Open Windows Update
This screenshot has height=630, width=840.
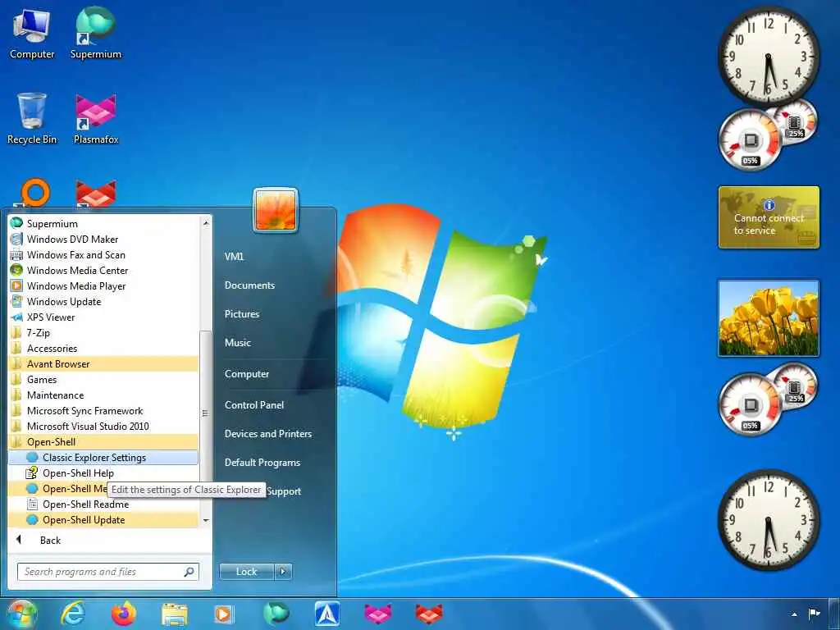[103, 301]
